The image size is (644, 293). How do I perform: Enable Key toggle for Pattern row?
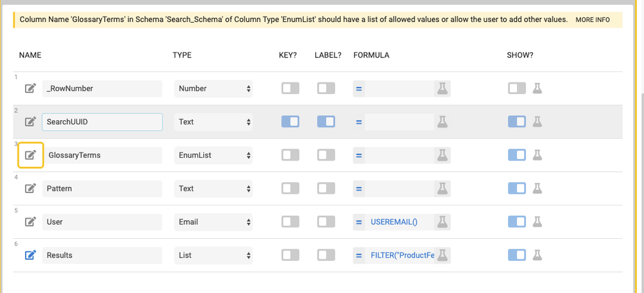(290, 188)
